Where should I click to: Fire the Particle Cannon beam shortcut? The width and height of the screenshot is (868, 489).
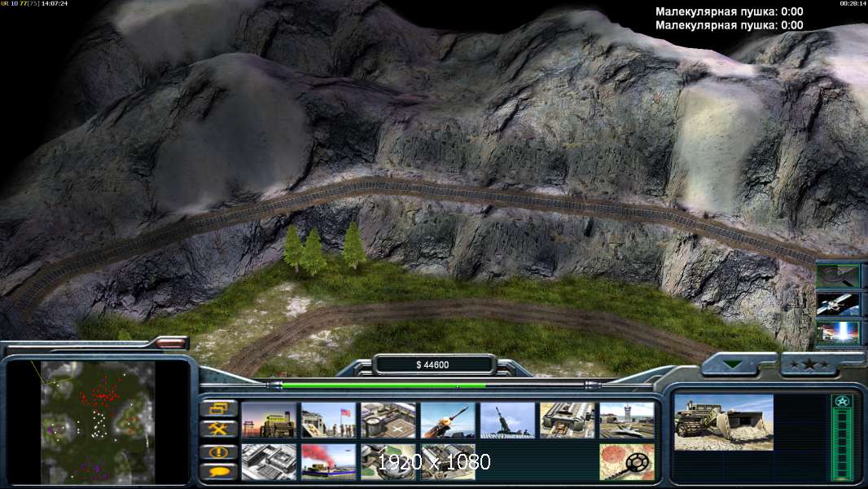click(838, 333)
